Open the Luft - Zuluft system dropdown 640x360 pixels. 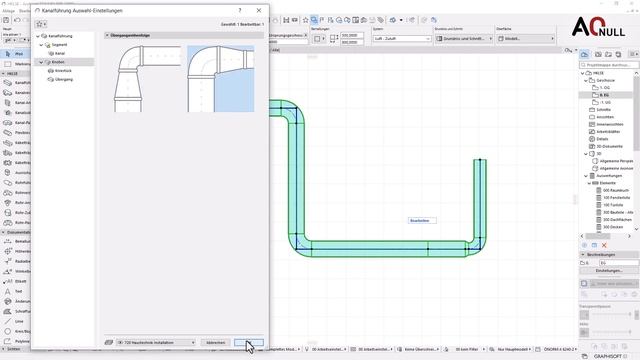402,38
